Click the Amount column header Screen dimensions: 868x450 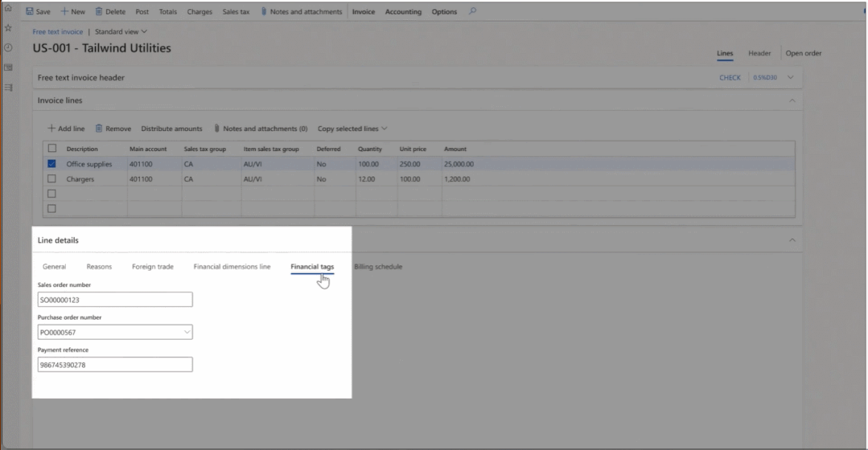[x=455, y=149]
